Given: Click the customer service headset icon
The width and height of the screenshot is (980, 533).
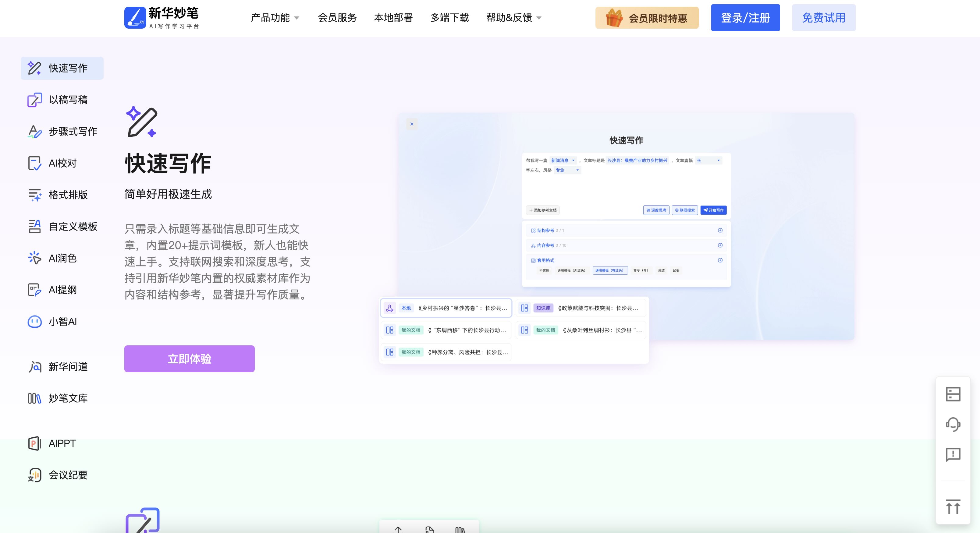Looking at the screenshot, I should (953, 424).
